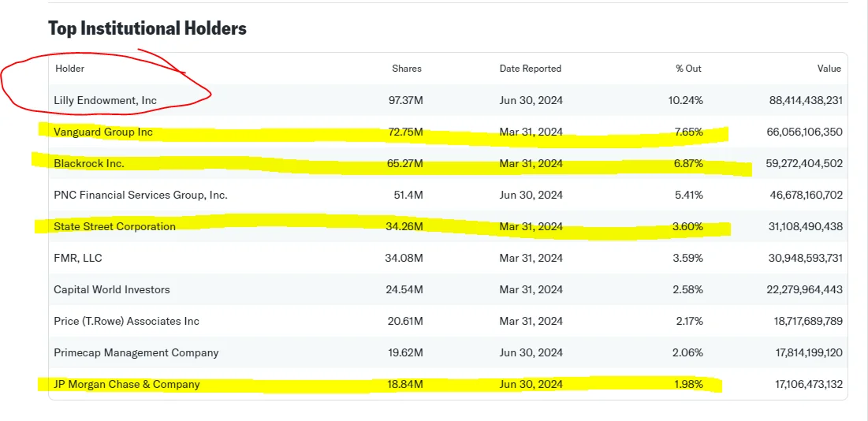
Task: Click the 24.54M shares value
Action: click(406, 290)
